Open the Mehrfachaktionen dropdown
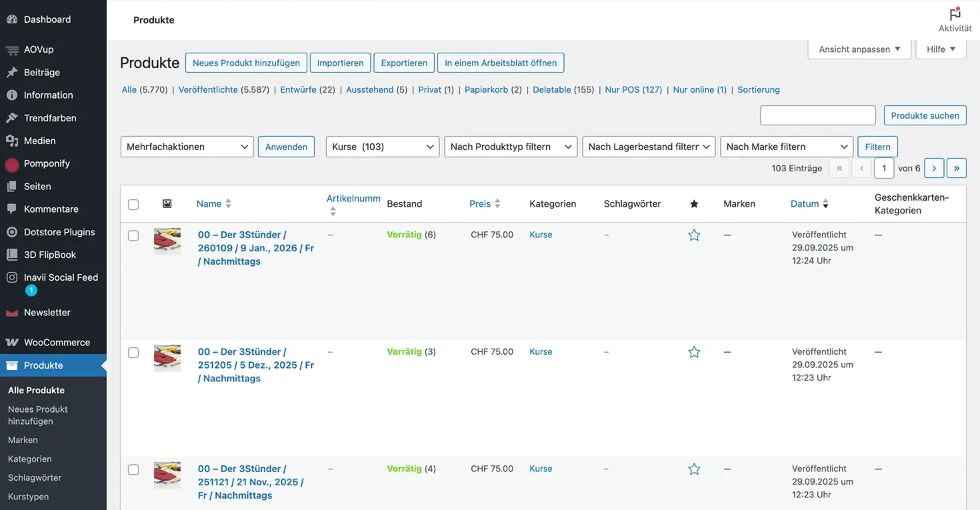 (187, 147)
